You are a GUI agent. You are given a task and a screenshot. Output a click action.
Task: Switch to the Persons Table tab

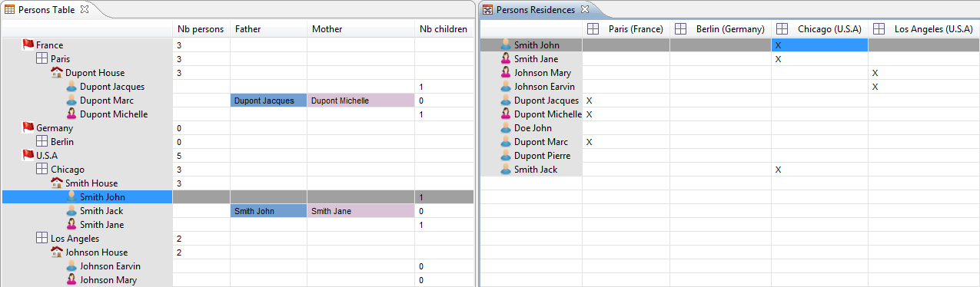coord(47,9)
